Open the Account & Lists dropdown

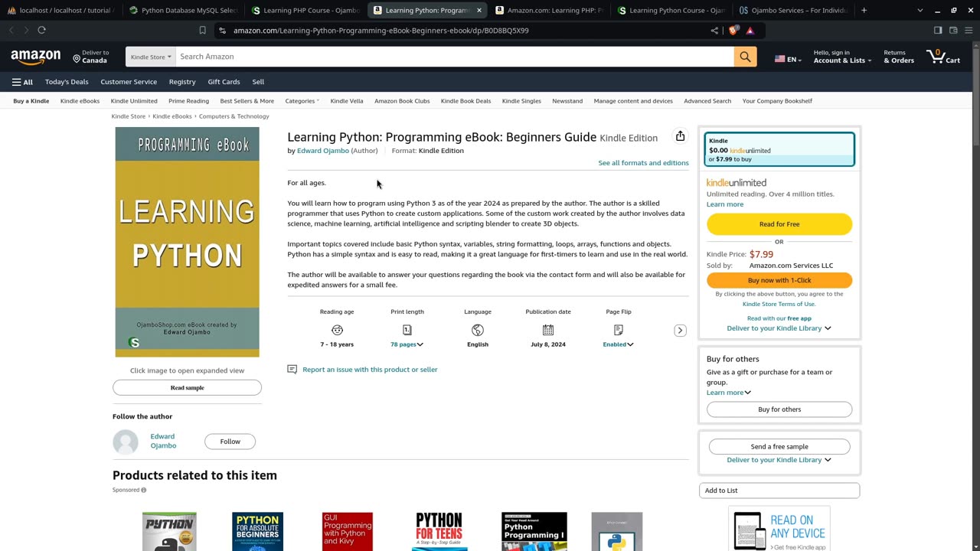point(842,57)
